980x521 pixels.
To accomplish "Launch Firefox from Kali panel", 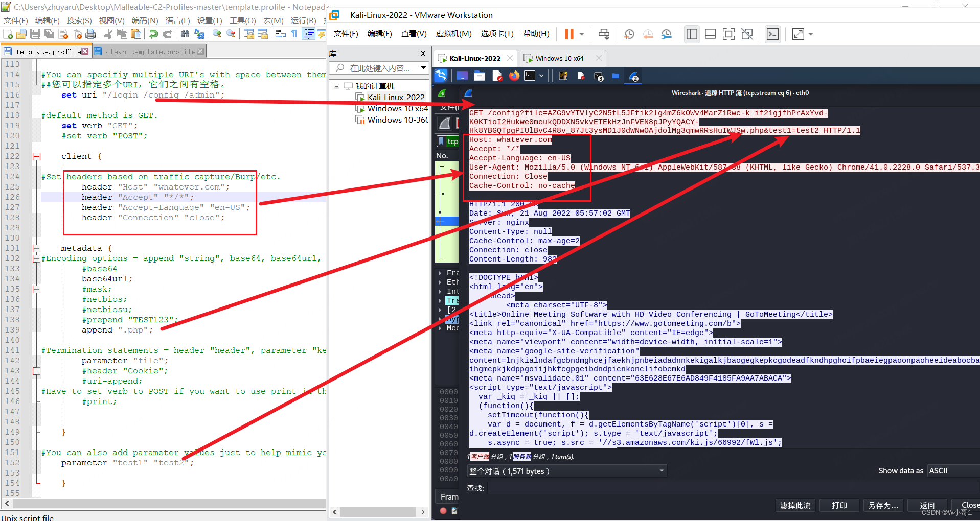I will 514,76.
